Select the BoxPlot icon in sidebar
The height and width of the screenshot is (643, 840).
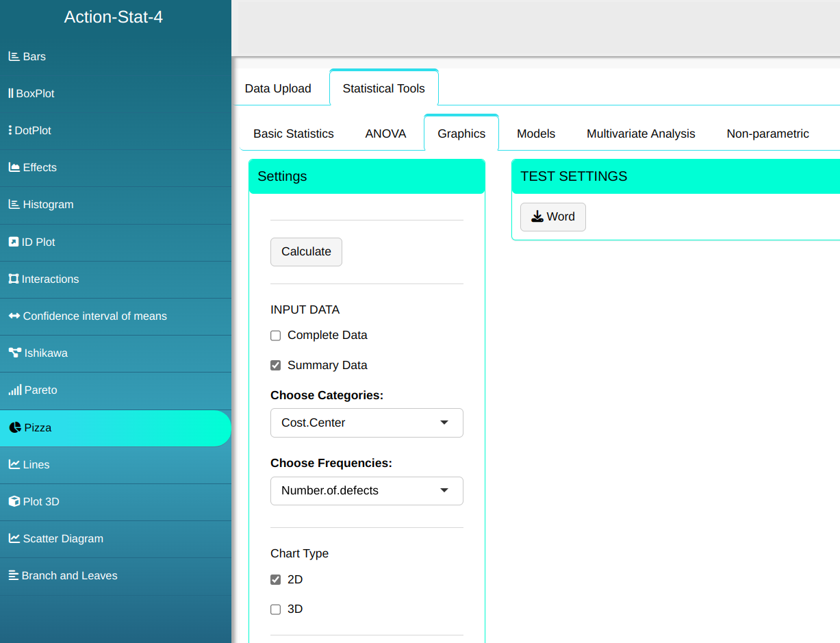click(x=11, y=93)
